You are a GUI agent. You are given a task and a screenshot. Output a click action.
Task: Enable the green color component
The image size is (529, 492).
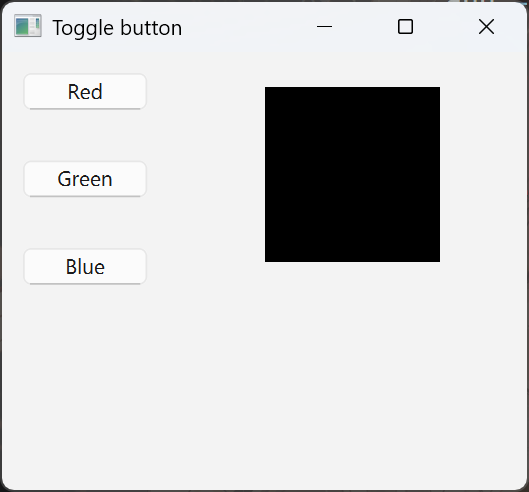tap(85, 179)
